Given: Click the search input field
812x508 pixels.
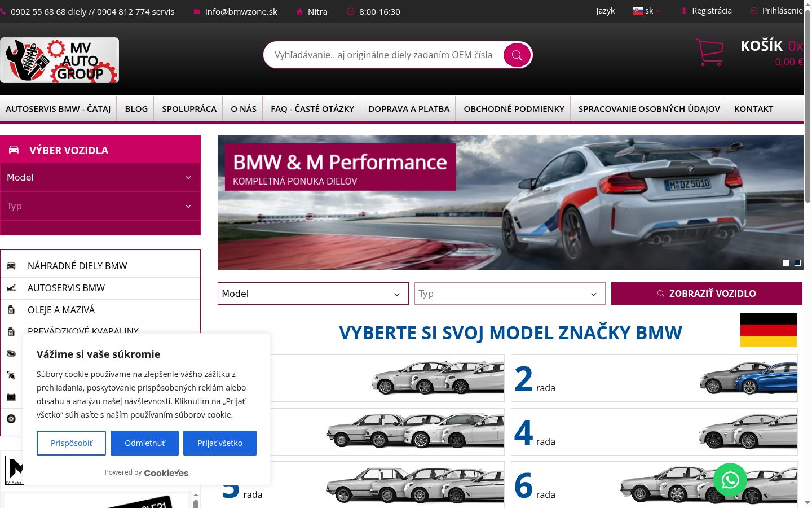Looking at the screenshot, I should click(383, 55).
